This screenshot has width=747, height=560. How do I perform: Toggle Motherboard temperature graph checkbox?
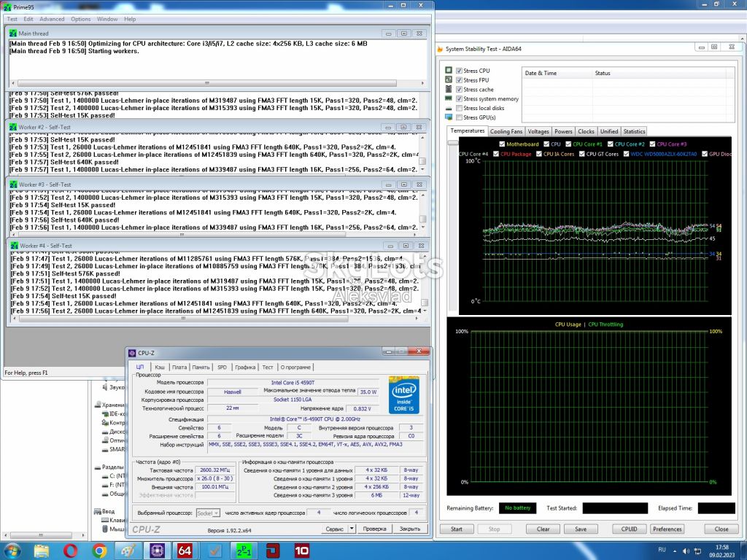point(502,144)
